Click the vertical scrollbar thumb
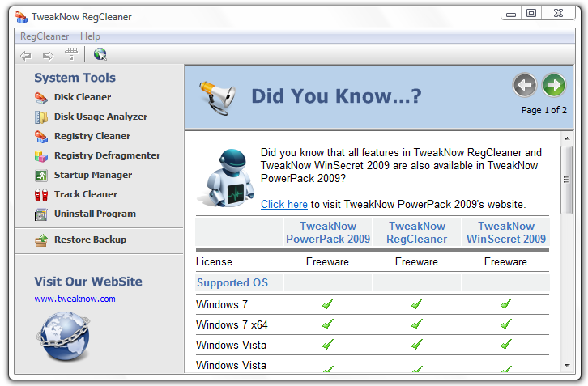This screenshot has width=588, height=386. [567, 180]
